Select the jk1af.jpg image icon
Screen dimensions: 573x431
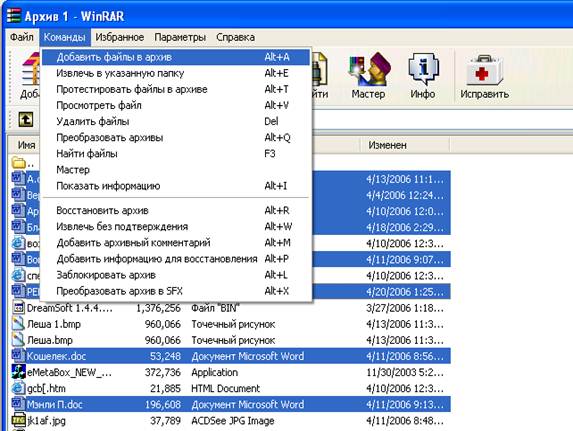[x=18, y=420]
